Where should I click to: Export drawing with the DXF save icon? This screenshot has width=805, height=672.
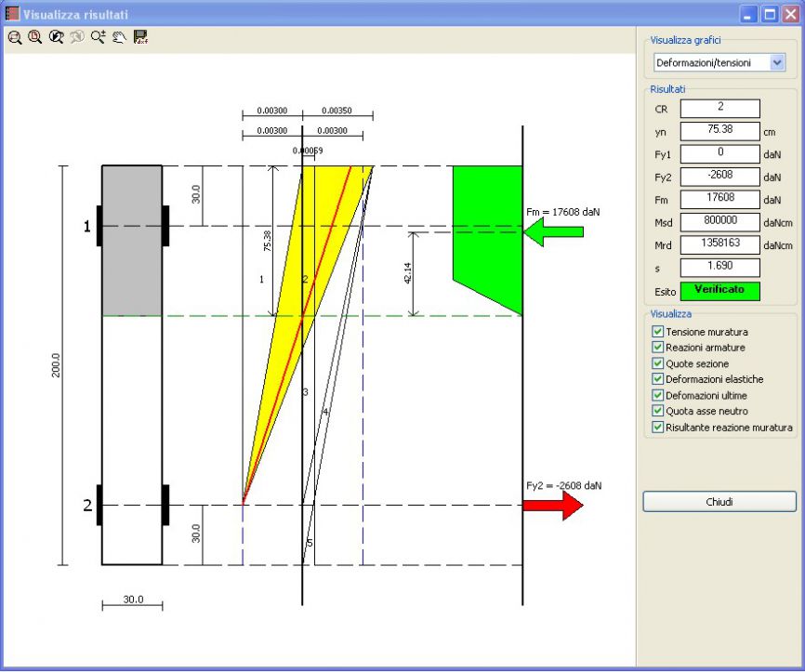[x=140, y=37]
